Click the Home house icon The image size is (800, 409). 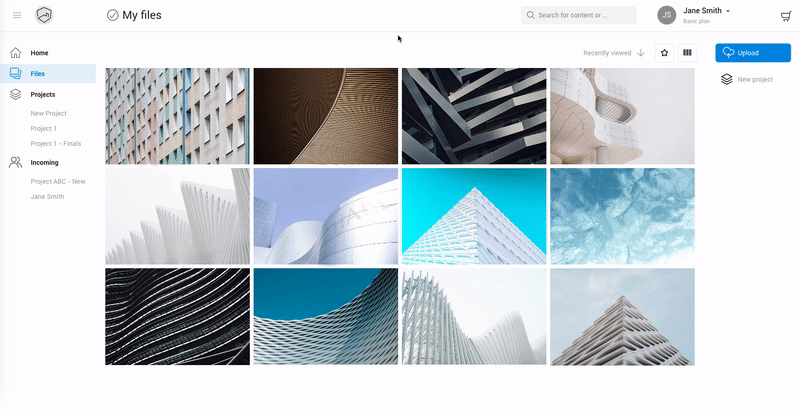coord(16,53)
